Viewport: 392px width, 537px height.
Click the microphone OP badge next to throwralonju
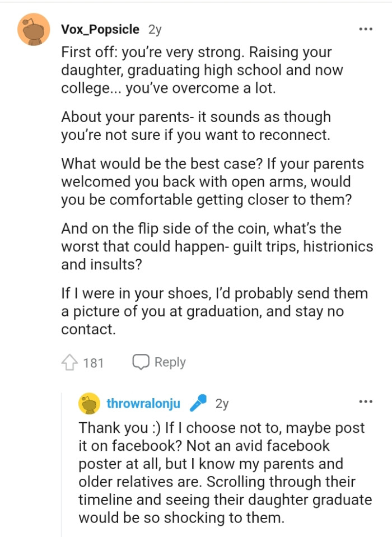[199, 401]
